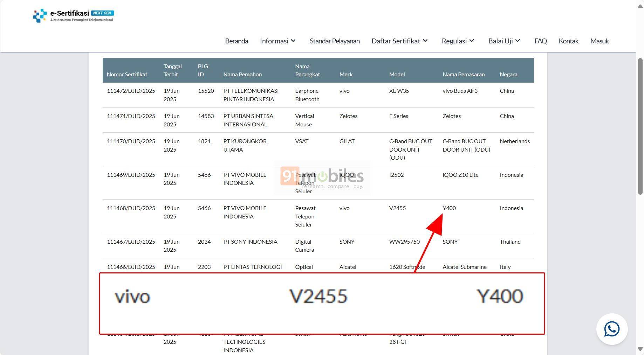Click PLG ID 14583 cell
Viewport: 644px width, 355px height.
pos(206,116)
